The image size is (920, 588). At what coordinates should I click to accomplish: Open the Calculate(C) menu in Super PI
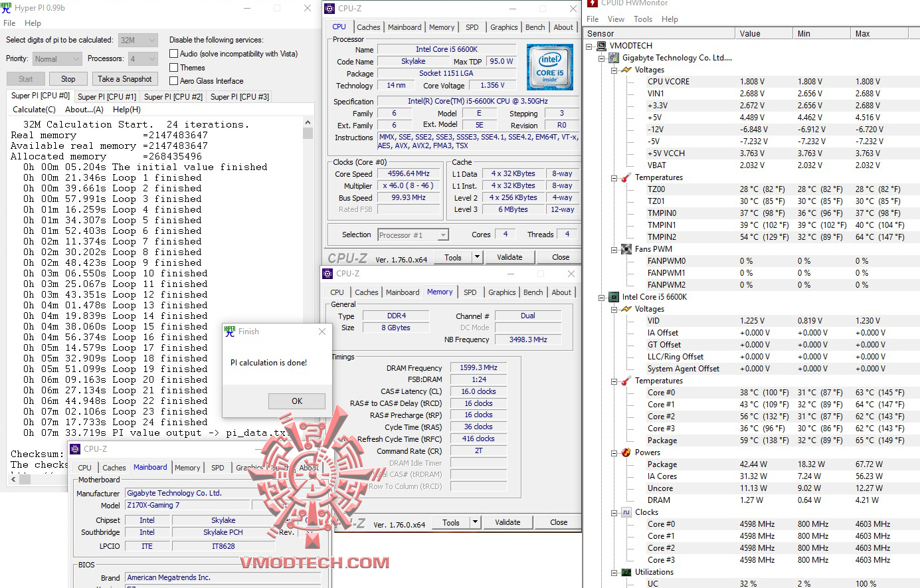coord(35,110)
